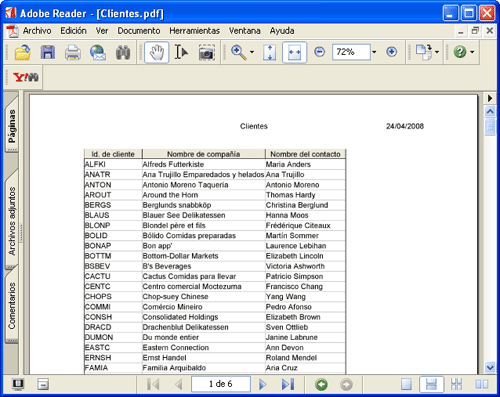Image resolution: width=500 pixels, height=397 pixels.
Task: Click the page number field '1 de 6'
Action: click(x=221, y=384)
